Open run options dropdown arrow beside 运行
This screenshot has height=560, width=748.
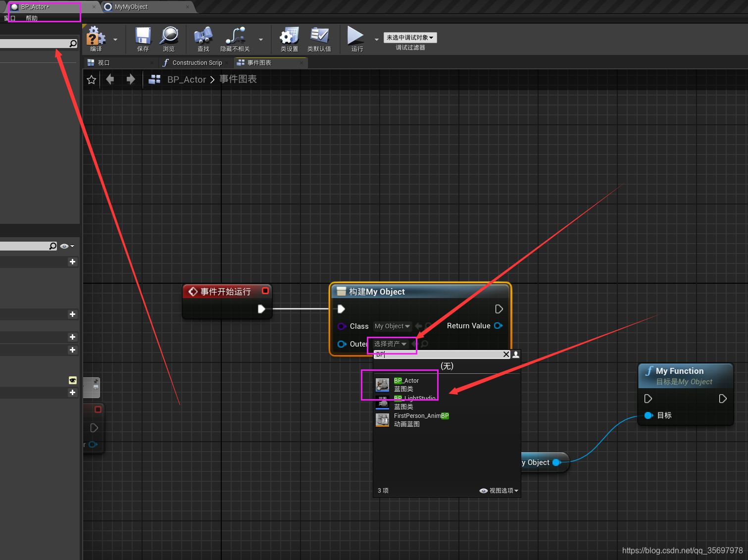coord(376,39)
